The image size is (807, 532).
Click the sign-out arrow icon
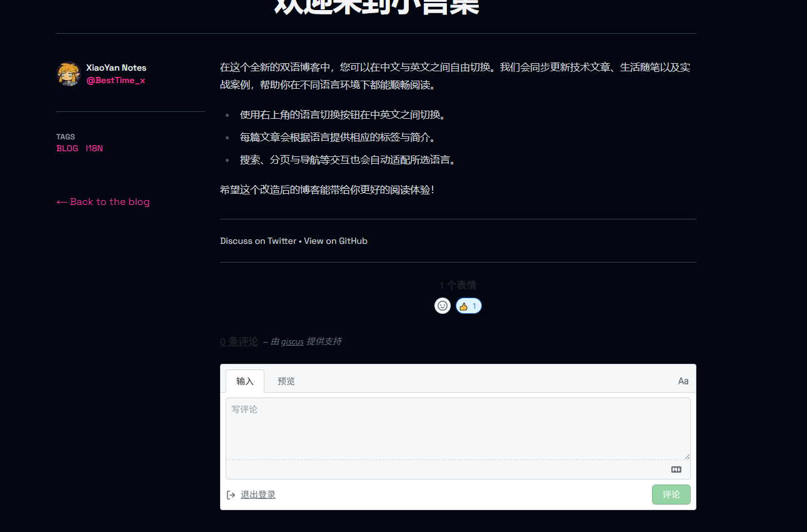point(231,495)
